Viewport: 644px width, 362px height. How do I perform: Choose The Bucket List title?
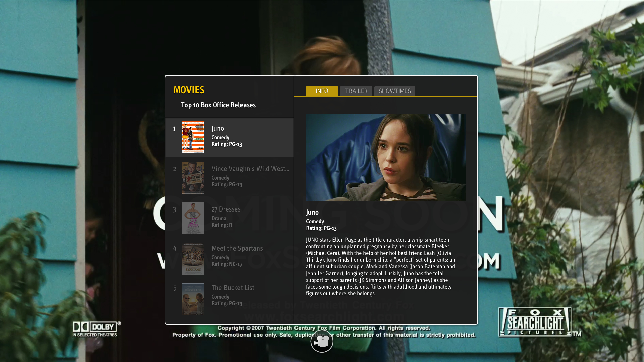coord(233,288)
